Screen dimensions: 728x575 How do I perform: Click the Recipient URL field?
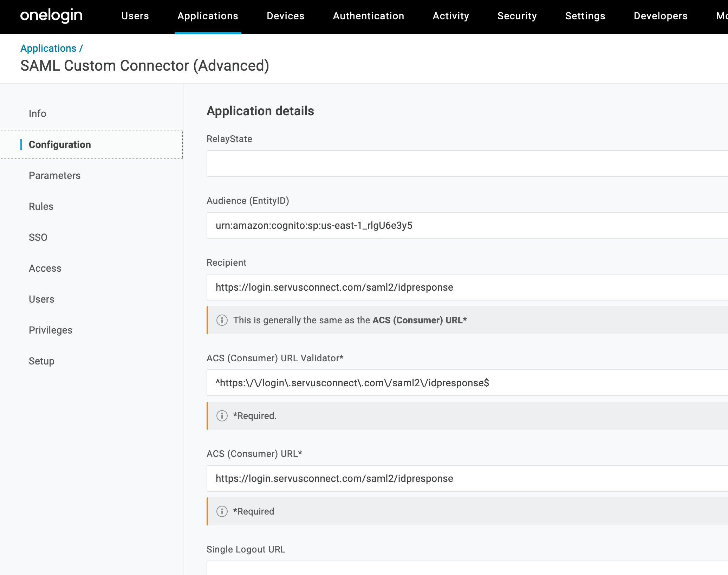(x=467, y=287)
